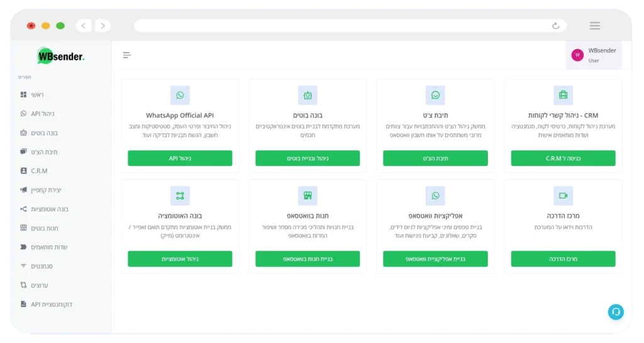Click the CRM briefcase card icon
644x343 pixels.
tap(563, 95)
